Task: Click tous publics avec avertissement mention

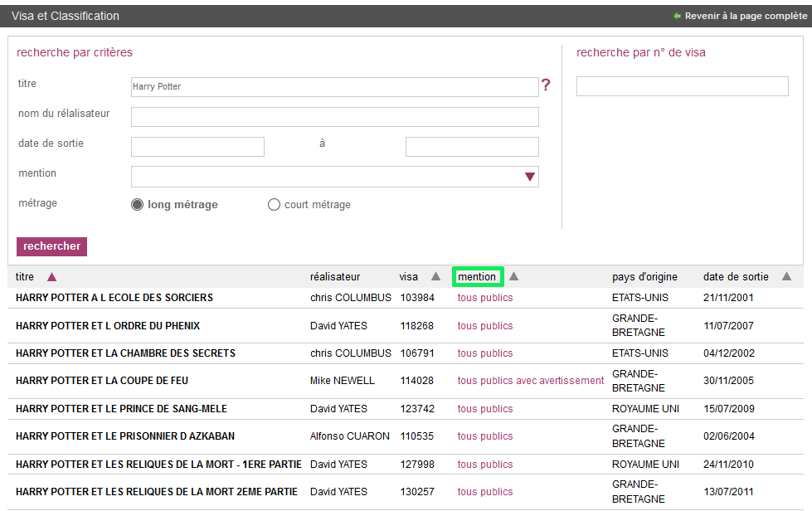Action: point(531,381)
